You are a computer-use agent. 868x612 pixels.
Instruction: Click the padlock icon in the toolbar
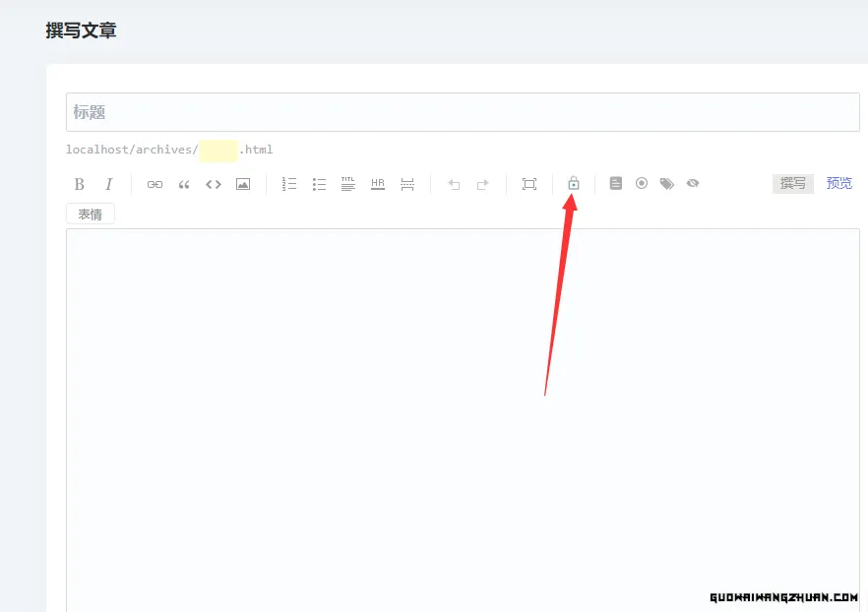[574, 183]
